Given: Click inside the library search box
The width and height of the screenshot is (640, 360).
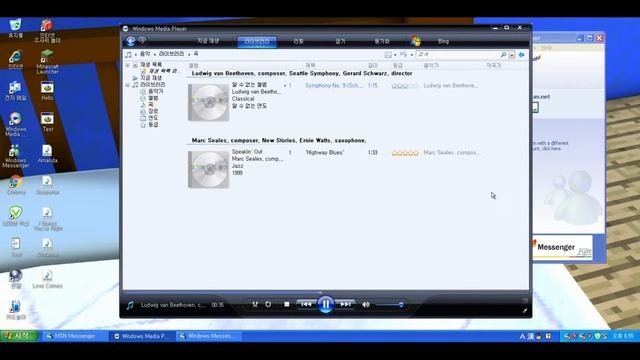Looking at the screenshot, I should (457, 55).
